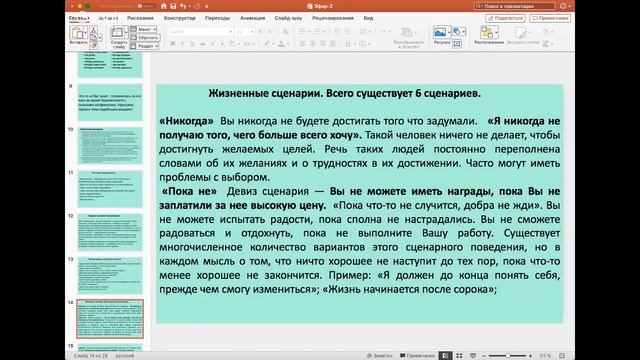Open the Рисунок dropdown arrow
This screenshot has width=640, height=360.
[449, 32]
